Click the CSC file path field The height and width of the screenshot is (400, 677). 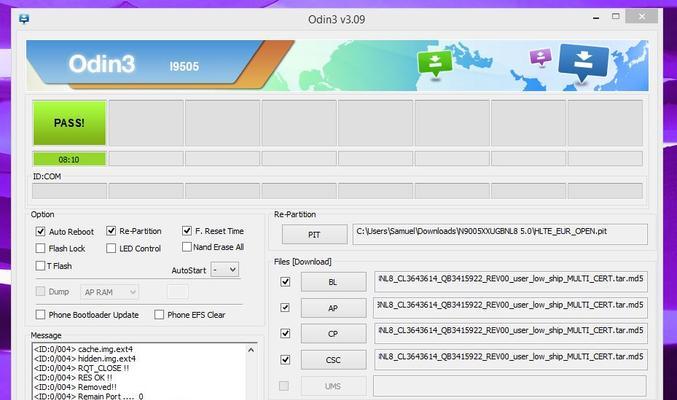pos(510,359)
